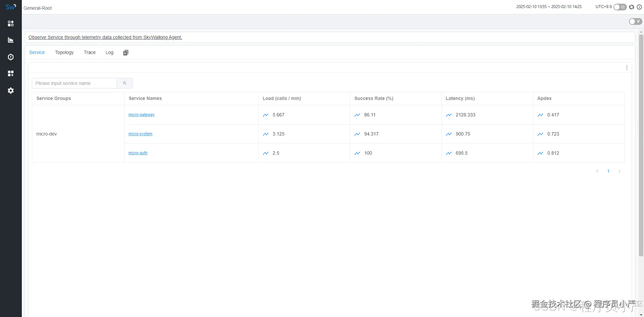Show the micro-gateway Latency trend chart
Image resolution: width=644 pixels, height=317 pixels.
pyautogui.click(x=449, y=115)
